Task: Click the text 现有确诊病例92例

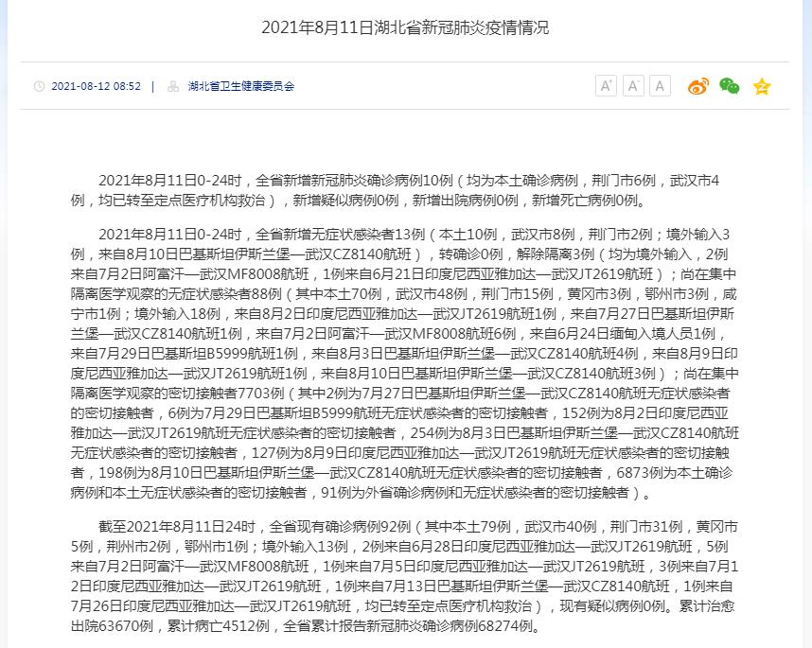Action: click(x=354, y=527)
